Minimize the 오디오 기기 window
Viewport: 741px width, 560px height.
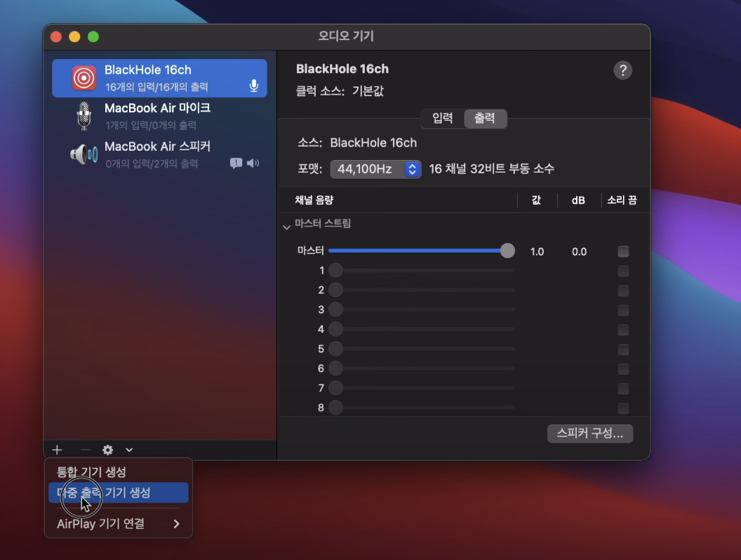pyautogui.click(x=74, y=37)
